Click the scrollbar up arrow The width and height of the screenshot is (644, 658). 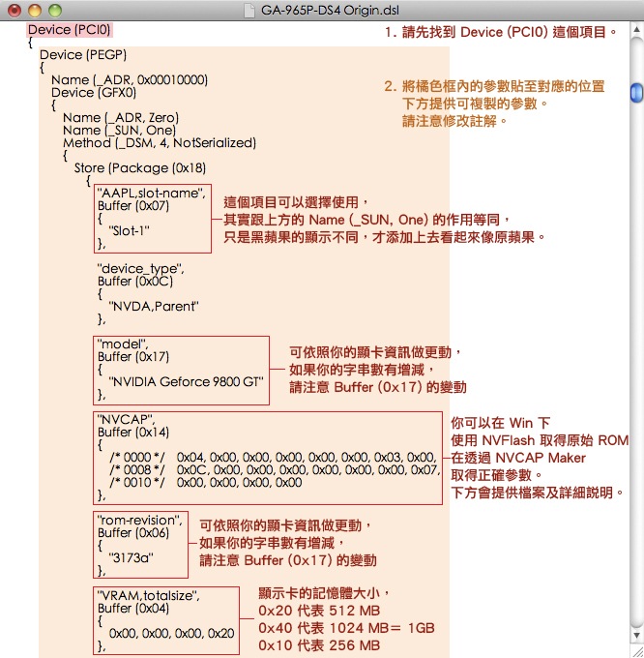[x=636, y=30]
